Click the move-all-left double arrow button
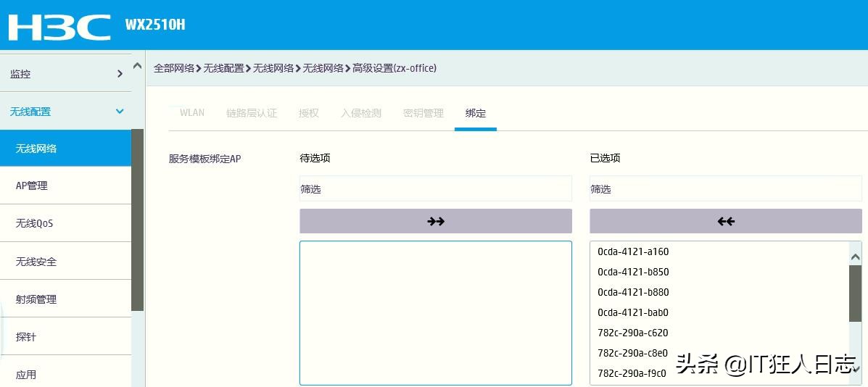This screenshot has height=387, width=868. pos(726,221)
